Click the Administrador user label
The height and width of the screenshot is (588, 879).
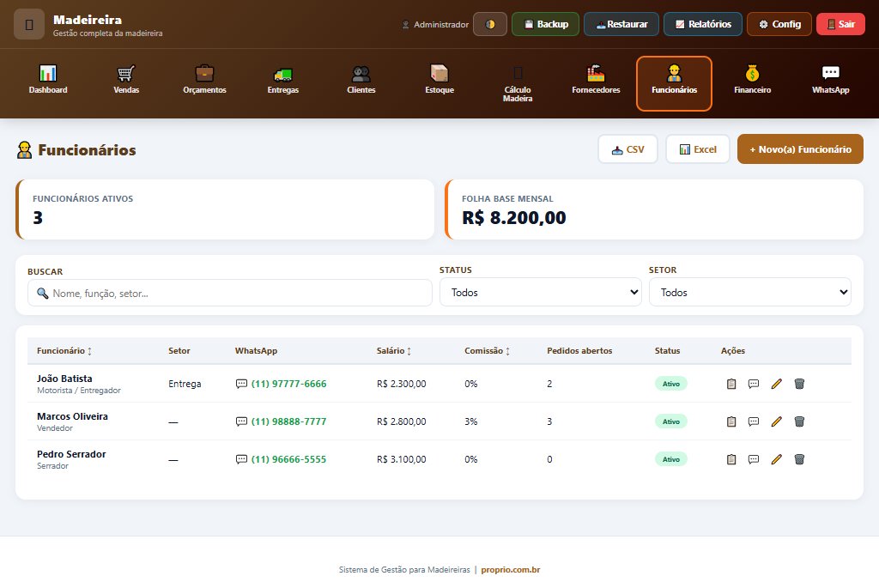coord(435,25)
